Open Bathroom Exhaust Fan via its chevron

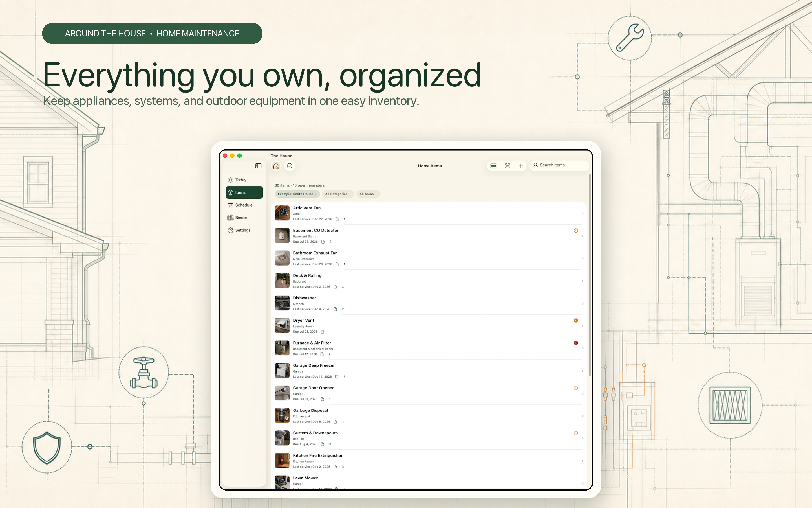[582, 258]
